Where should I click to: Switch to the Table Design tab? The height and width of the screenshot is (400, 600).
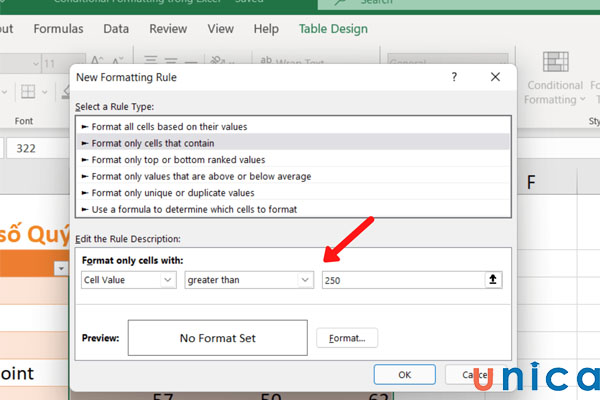pyautogui.click(x=333, y=29)
